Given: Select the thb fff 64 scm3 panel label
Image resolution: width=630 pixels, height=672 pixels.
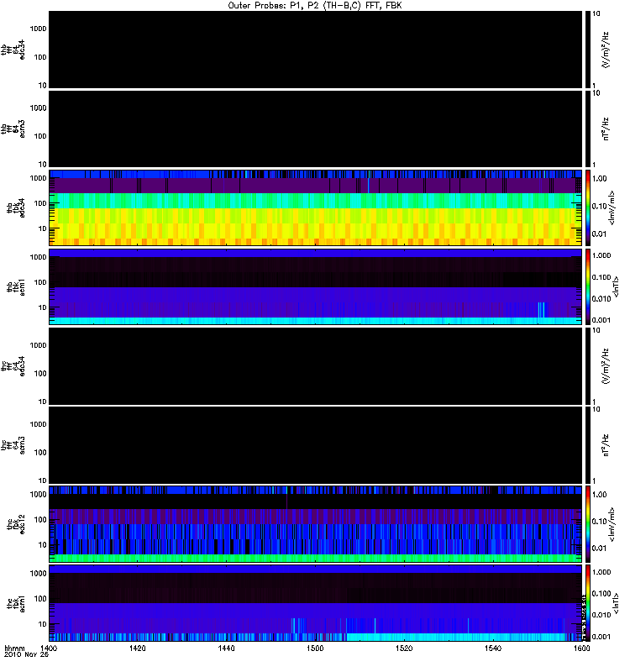Looking at the screenshot, I should 13,129.
